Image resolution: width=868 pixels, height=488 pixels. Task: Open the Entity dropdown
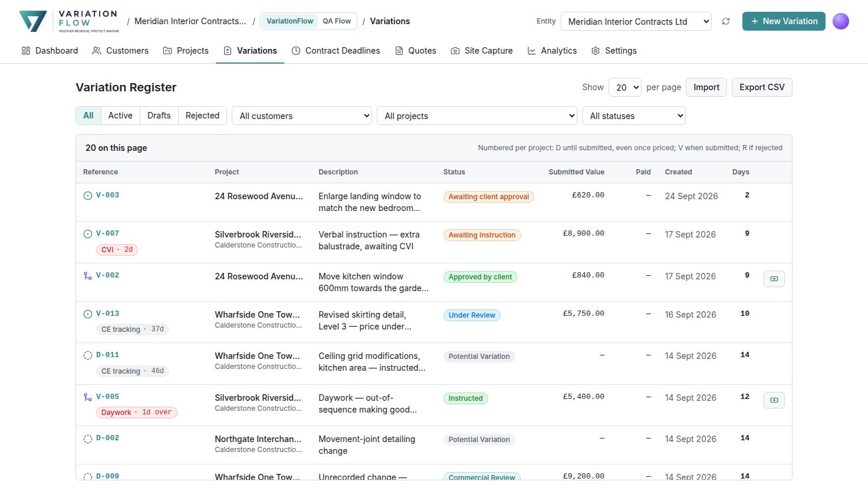636,21
